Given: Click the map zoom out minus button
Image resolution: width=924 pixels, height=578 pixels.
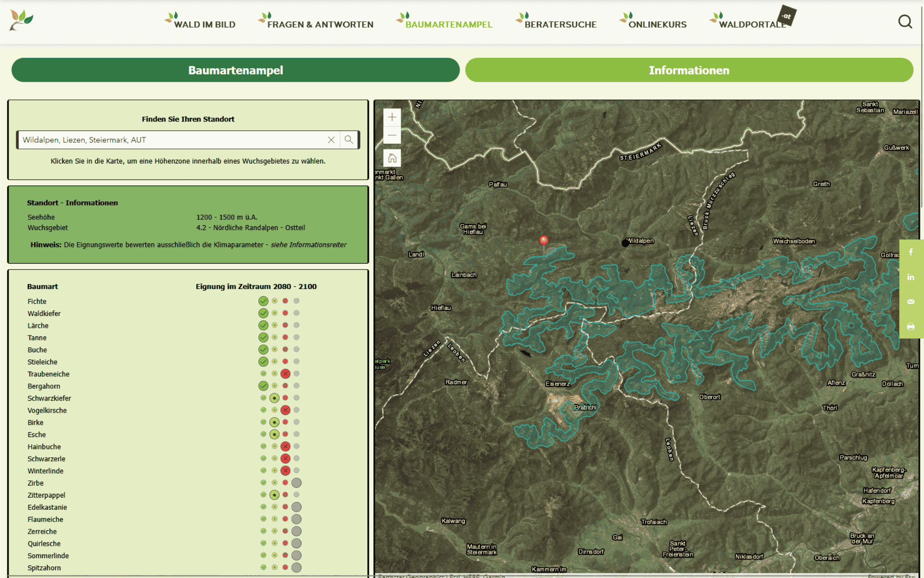Looking at the screenshot, I should pyautogui.click(x=392, y=135).
